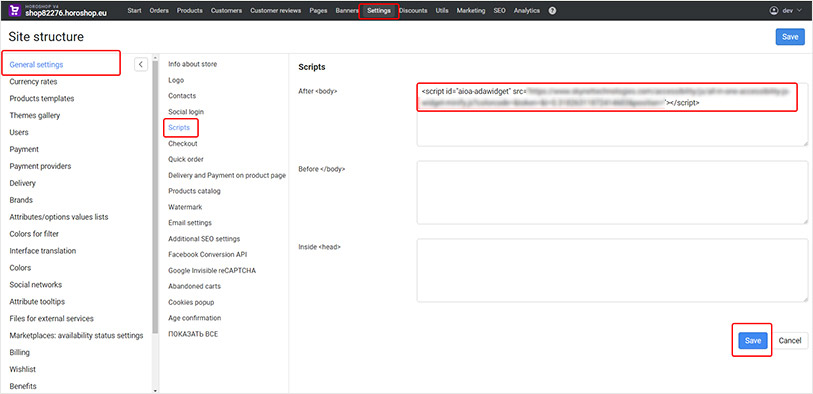Expand the dev account dropdown arrow

coord(799,10)
